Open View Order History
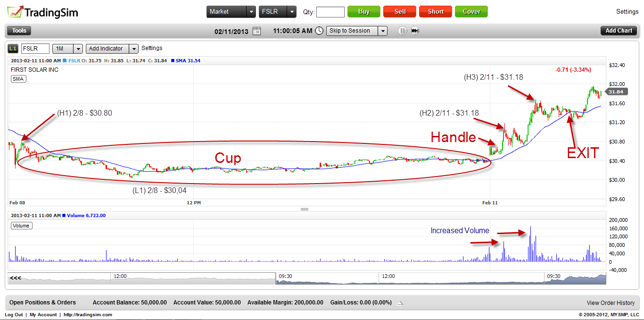 pos(611,303)
